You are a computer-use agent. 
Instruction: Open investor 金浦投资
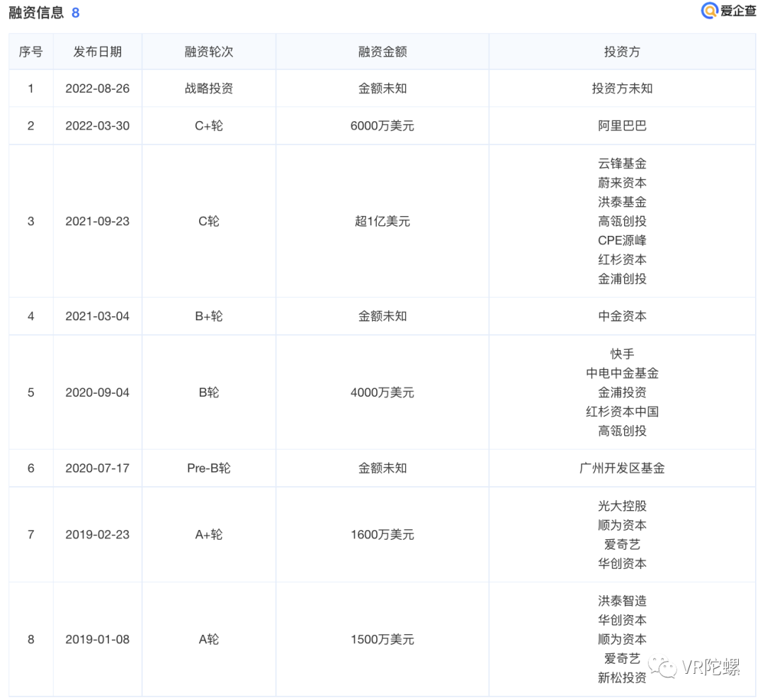coord(622,393)
